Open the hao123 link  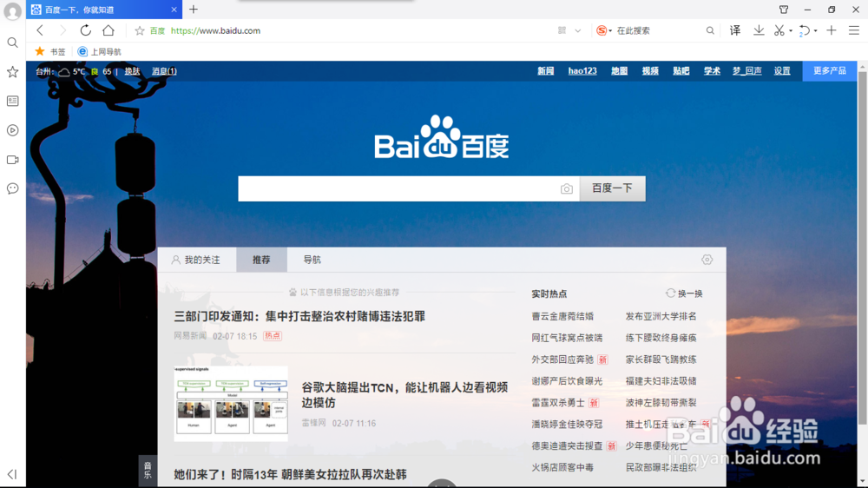[x=582, y=71]
